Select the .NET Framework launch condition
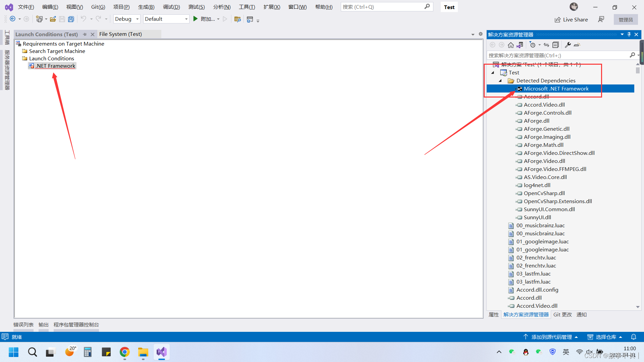644x362 pixels. click(x=52, y=66)
